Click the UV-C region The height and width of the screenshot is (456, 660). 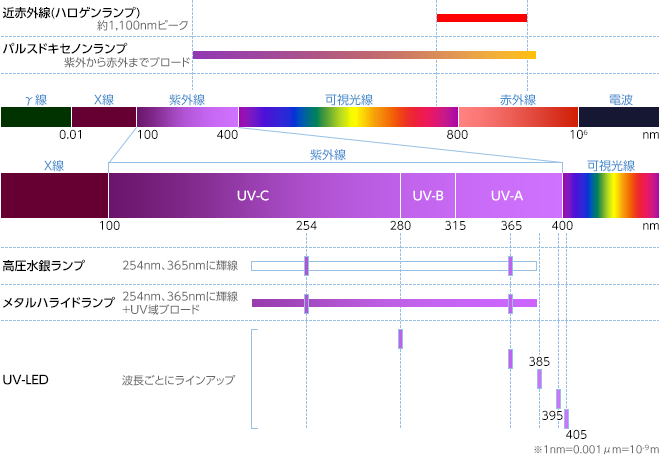tap(253, 195)
